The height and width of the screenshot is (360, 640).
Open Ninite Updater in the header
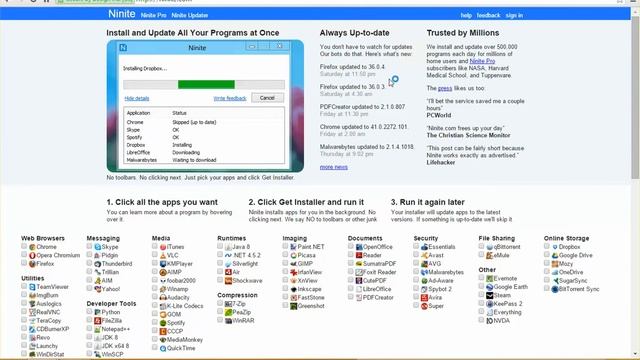pyautogui.click(x=190, y=15)
